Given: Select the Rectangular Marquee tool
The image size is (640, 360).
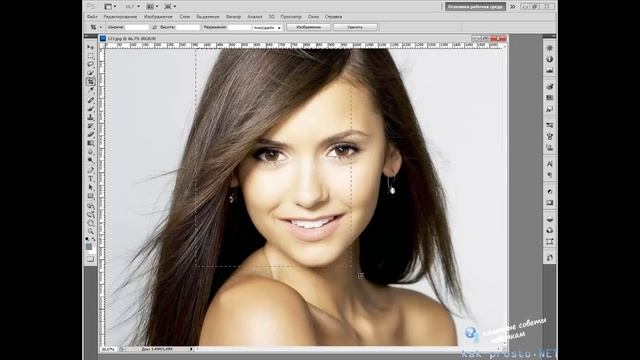Looking at the screenshot, I should click(x=91, y=56).
